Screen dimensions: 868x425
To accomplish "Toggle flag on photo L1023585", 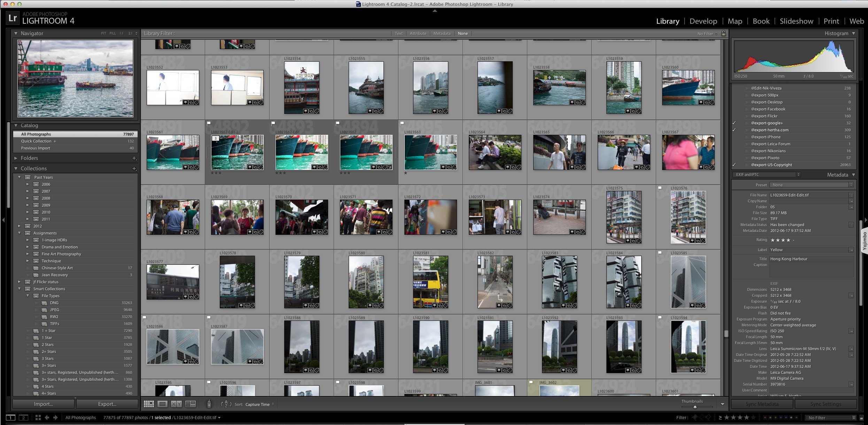I will [x=660, y=253].
